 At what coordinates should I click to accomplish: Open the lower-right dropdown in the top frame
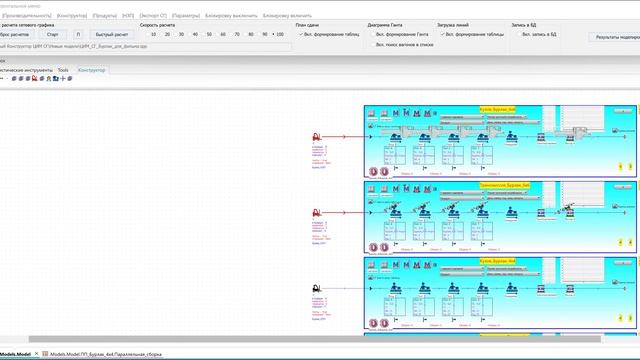tap(513, 122)
